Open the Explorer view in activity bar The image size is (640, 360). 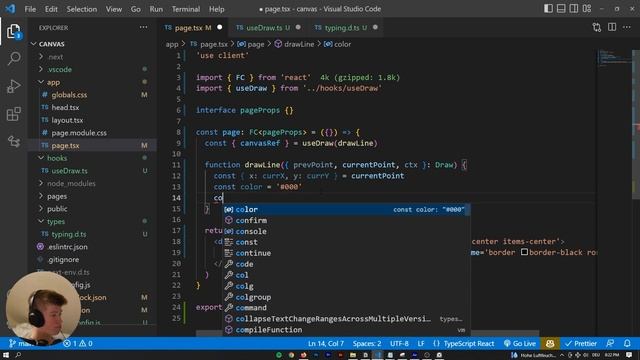tap(13, 31)
